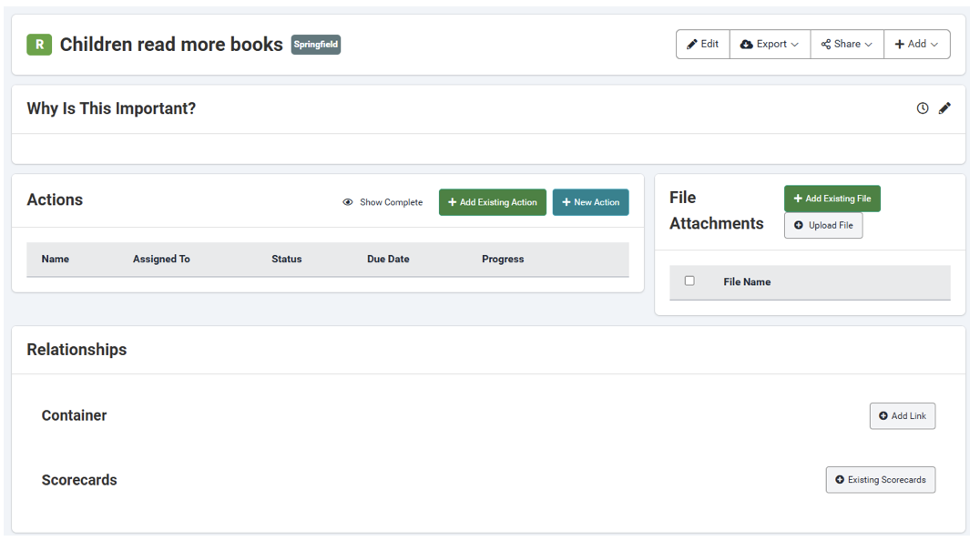Open the Add dropdown menu

coord(916,45)
